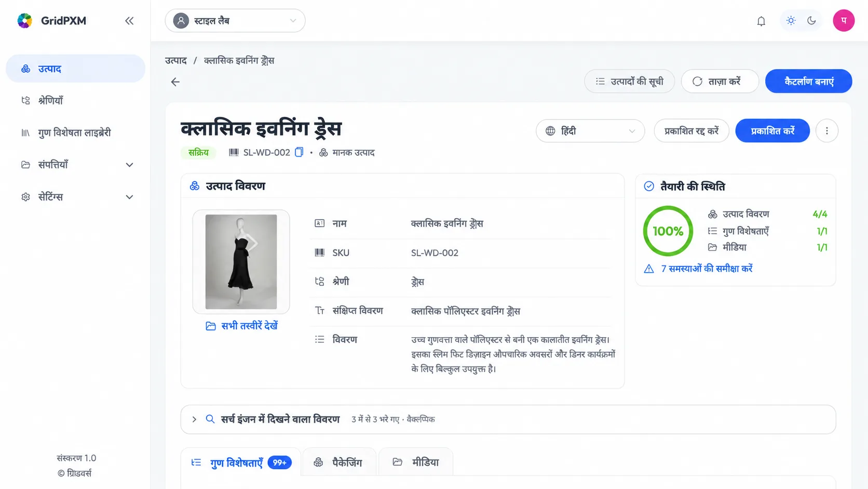
Task: Switch to dark theme moon icon
Action: [x=812, y=21]
